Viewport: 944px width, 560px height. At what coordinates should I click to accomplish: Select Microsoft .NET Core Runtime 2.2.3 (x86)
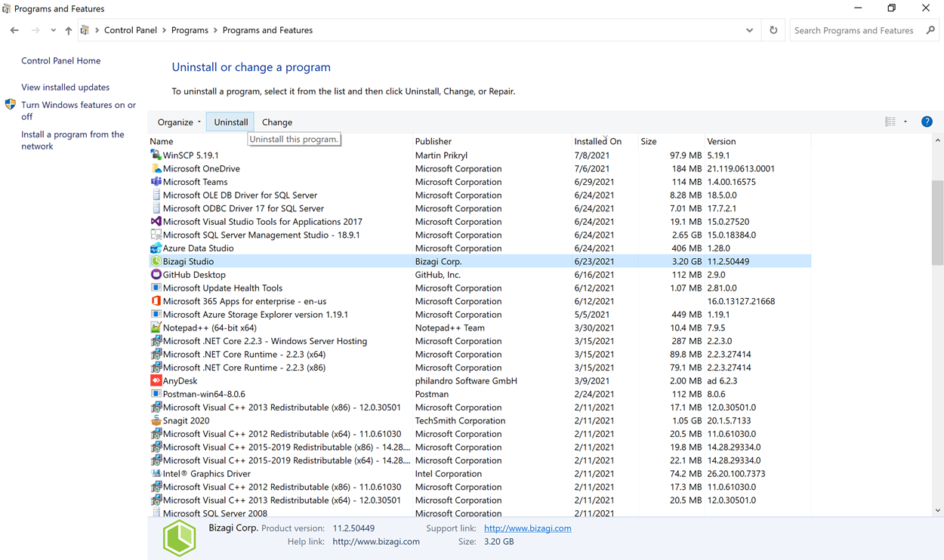coord(480,368)
